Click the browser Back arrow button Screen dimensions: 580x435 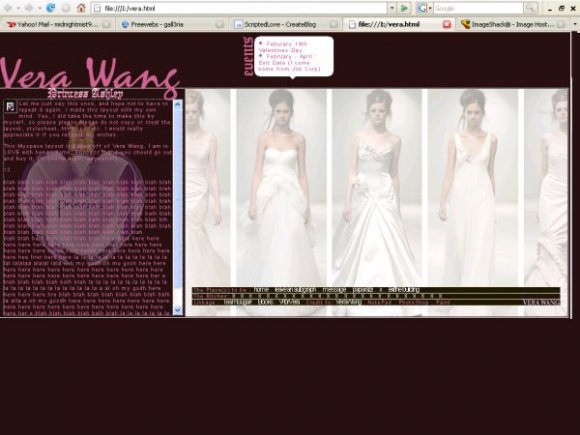tap(8, 8)
